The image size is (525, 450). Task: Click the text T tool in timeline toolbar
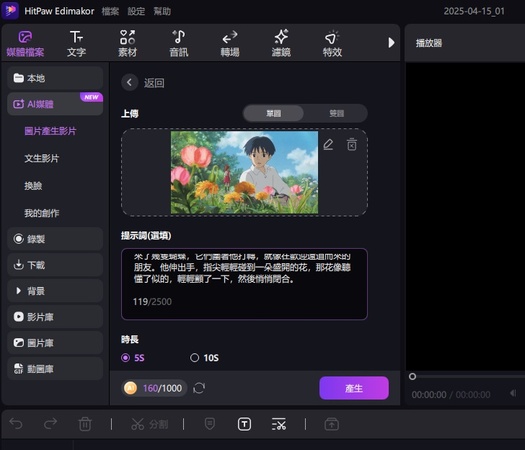pos(244,424)
